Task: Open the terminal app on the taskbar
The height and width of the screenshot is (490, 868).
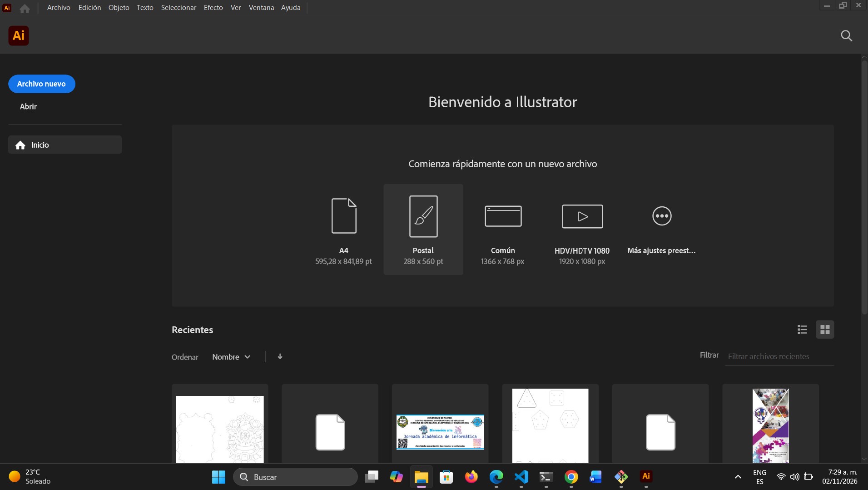Action: 546,477
